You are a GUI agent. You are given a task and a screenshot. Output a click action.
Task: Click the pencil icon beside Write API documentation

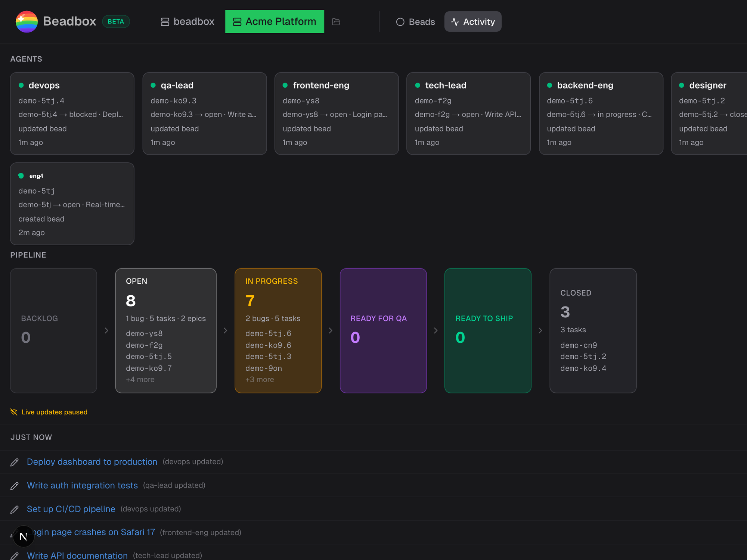click(x=15, y=556)
